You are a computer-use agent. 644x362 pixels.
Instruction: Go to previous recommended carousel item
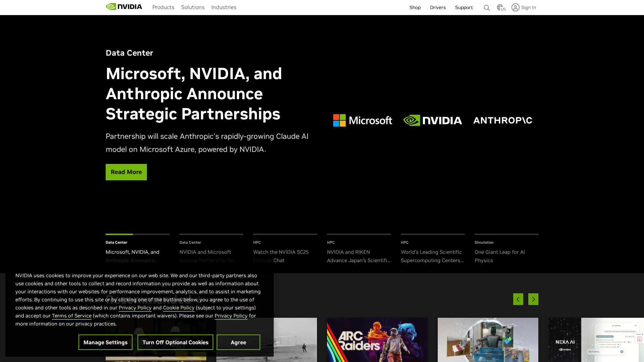(x=518, y=299)
